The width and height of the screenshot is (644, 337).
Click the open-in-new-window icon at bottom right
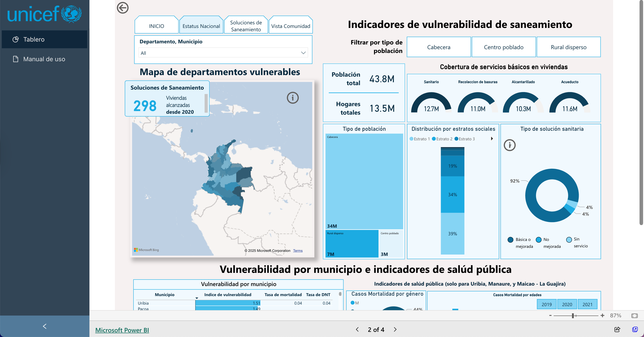pos(635,329)
